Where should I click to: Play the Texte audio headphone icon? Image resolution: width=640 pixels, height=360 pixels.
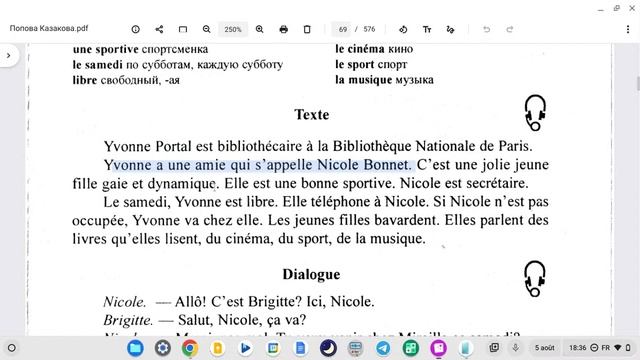coord(535,113)
